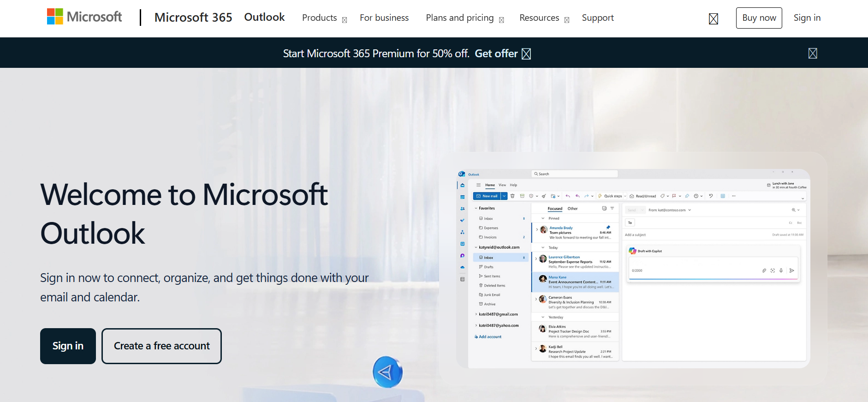The width and height of the screenshot is (868, 402).
Task: Click the Search field in the Outlook preview
Action: point(574,174)
